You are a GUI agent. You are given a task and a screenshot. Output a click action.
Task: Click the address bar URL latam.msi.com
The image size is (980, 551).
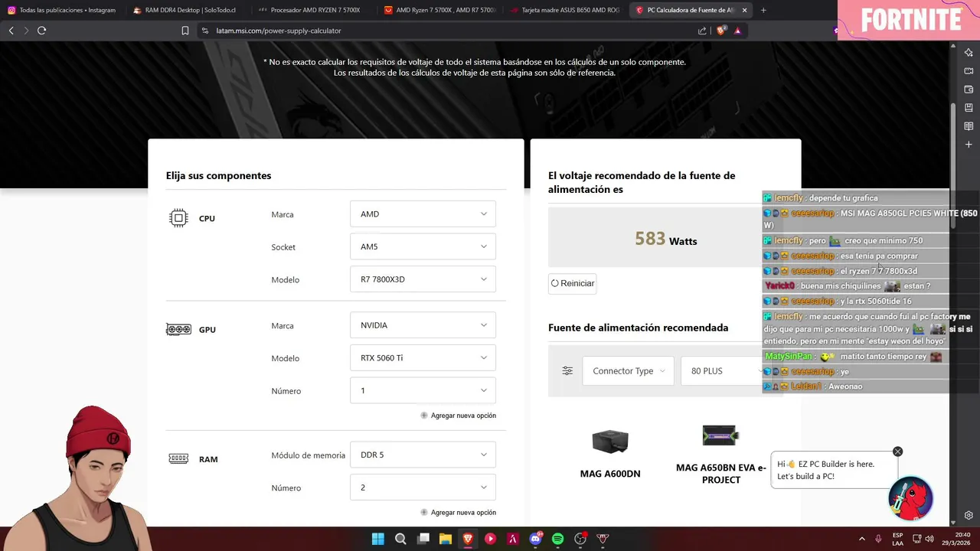click(x=279, y=31)
